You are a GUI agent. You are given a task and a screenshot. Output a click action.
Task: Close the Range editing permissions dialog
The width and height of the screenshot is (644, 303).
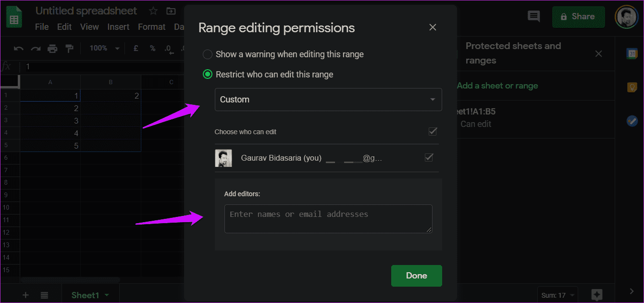(x=433, y=27)
